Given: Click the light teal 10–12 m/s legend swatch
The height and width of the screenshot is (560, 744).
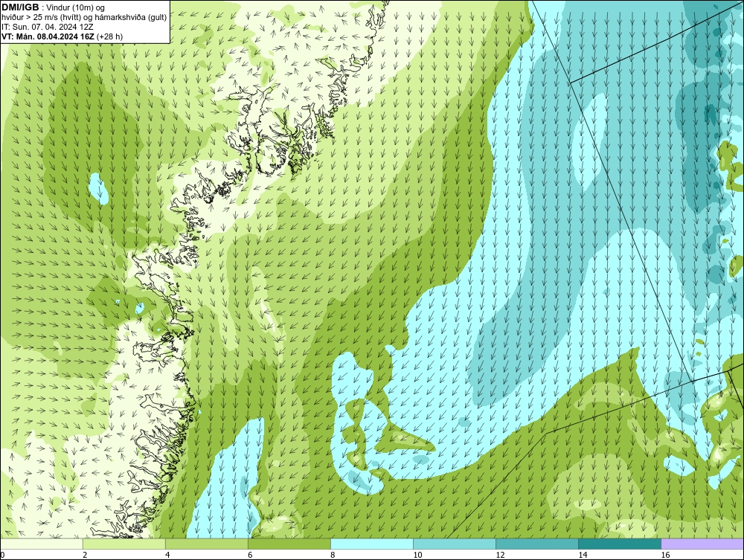Looking at the screenshot, I should click(454, 544).
